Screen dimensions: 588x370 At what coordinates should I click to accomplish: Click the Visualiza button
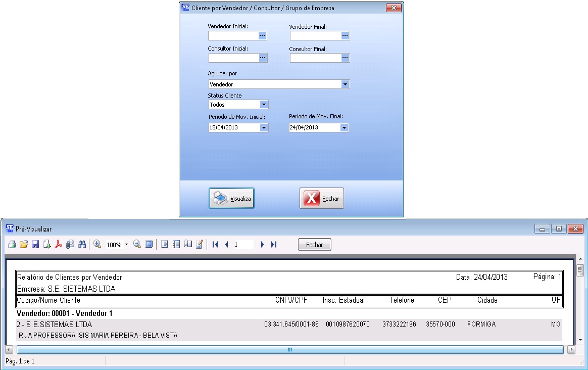click(x=232, y=199)
